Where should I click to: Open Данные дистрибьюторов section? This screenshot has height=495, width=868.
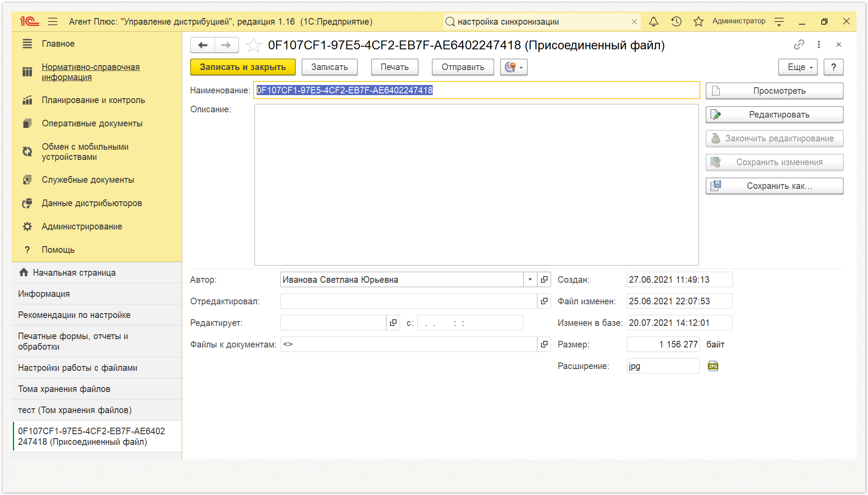coord(92,203)
